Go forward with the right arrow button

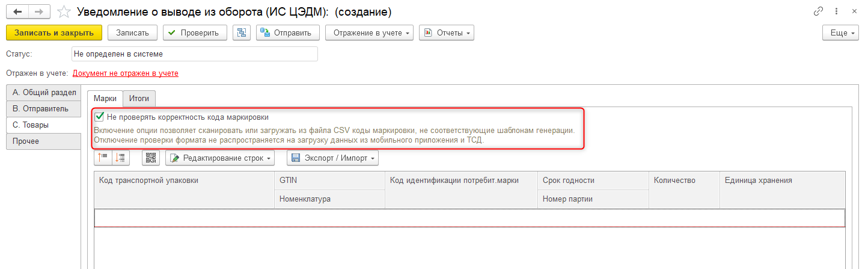(x=39, y=11)
